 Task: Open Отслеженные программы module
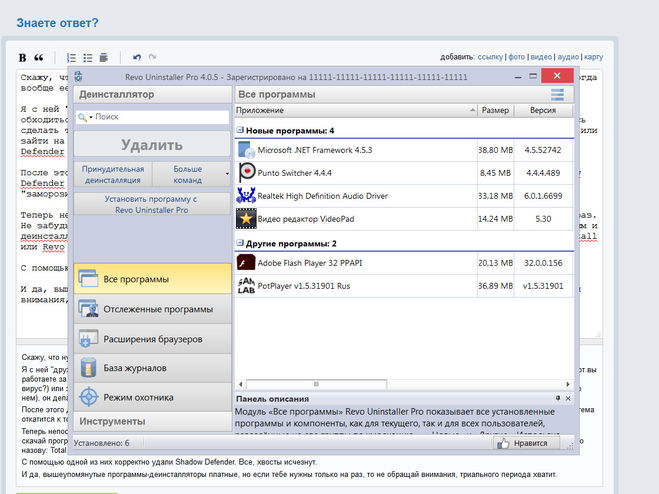[153, 309]
